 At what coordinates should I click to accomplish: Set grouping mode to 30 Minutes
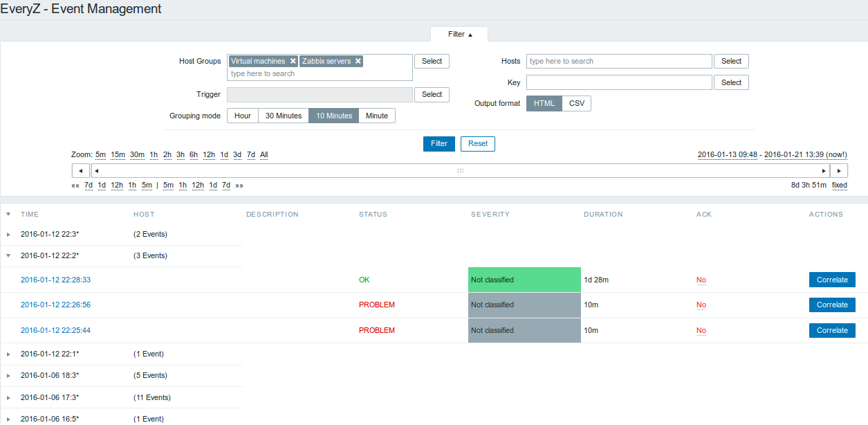(x=284, y=116)
